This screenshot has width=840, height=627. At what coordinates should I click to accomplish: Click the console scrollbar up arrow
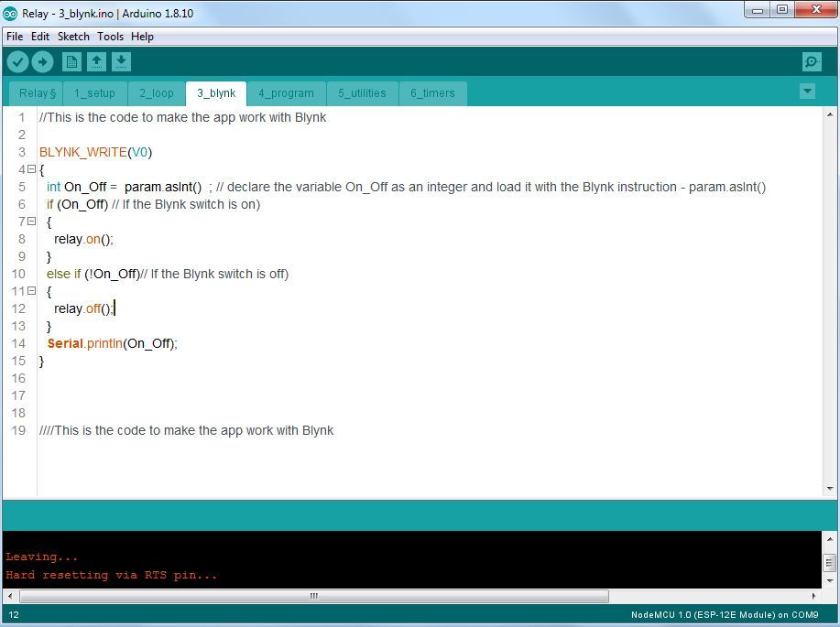pos(829,538)
